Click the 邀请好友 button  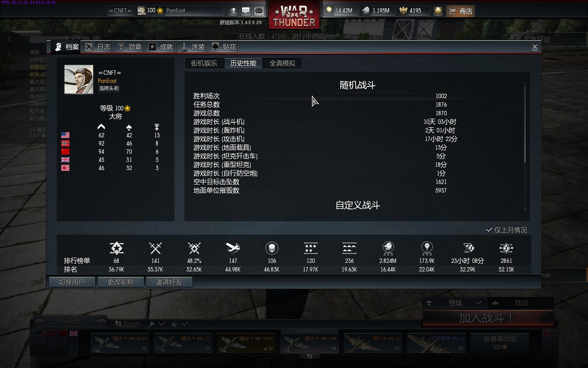pos(169,282)
